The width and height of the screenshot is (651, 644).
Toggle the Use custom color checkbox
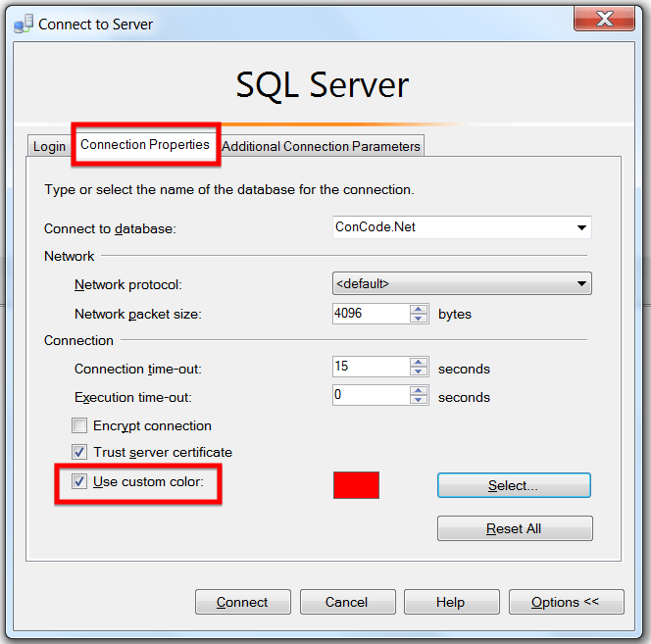(x=79, y=481)
